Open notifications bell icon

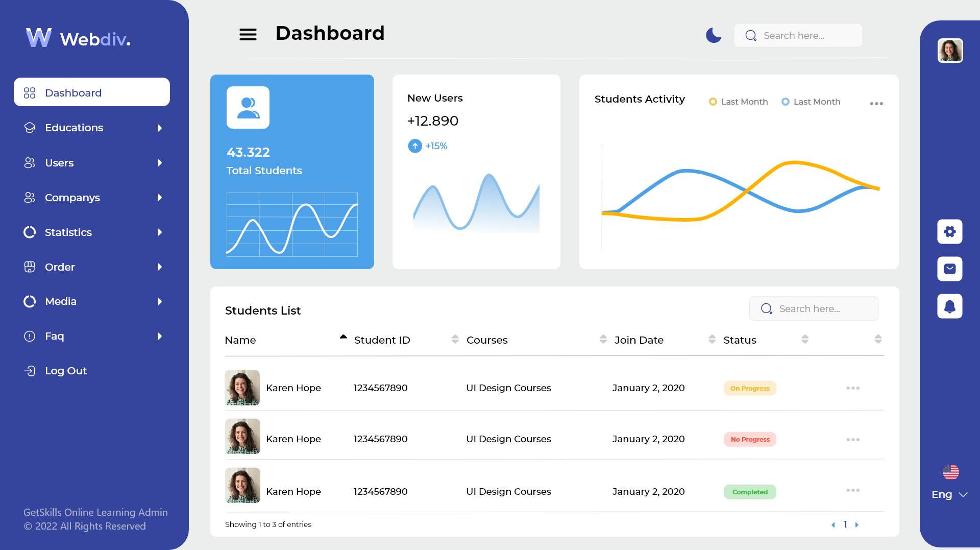[950, 306]
